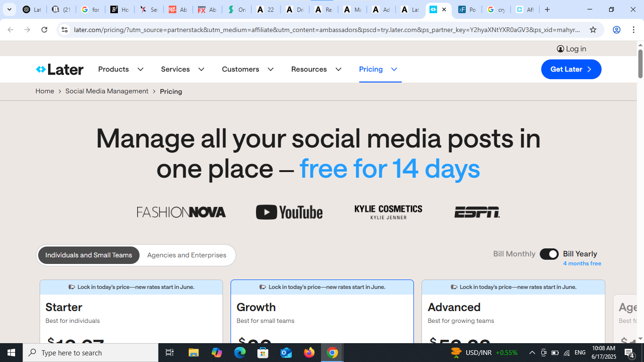Select the Growth plan heading

[x=256, y=307]
